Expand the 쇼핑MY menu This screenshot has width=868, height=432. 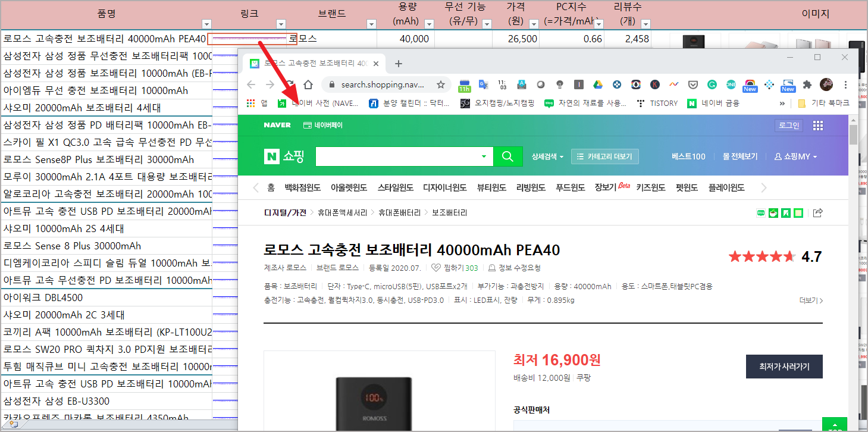[x=795, y=156]
